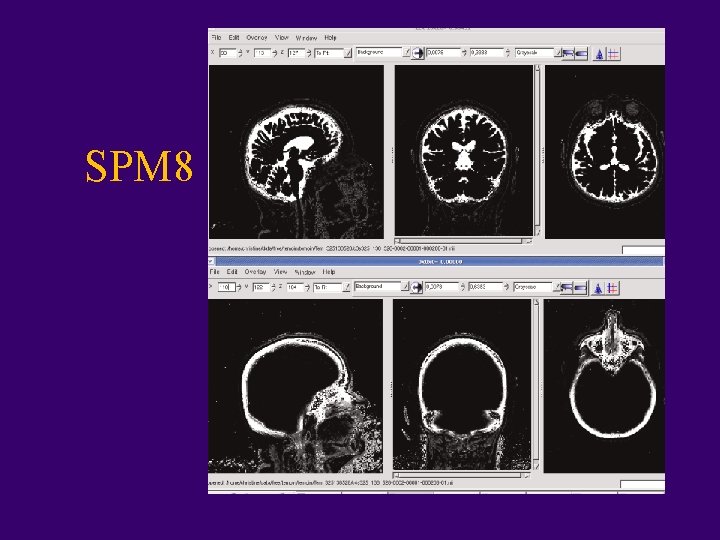Viewport: 720px width, 540px height.
Task: Open Help menu in the lower viewer window
Action: coord(329,272)
